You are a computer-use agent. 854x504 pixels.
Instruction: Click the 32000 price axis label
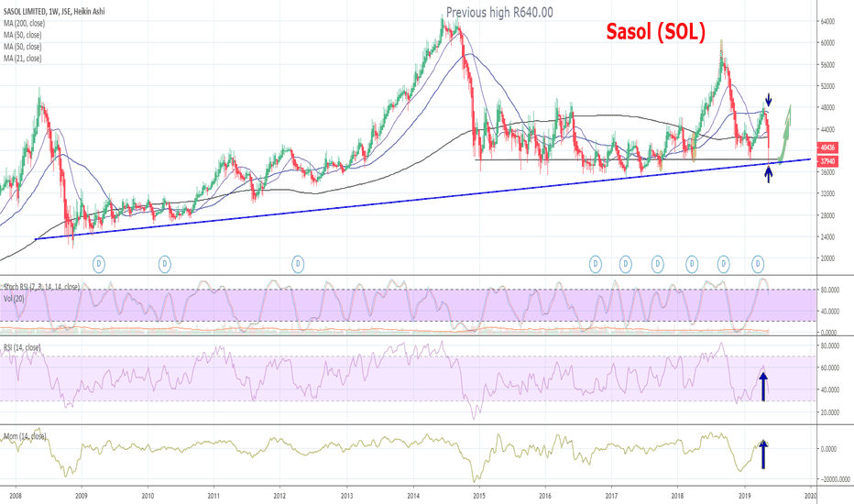coord(827,193)
